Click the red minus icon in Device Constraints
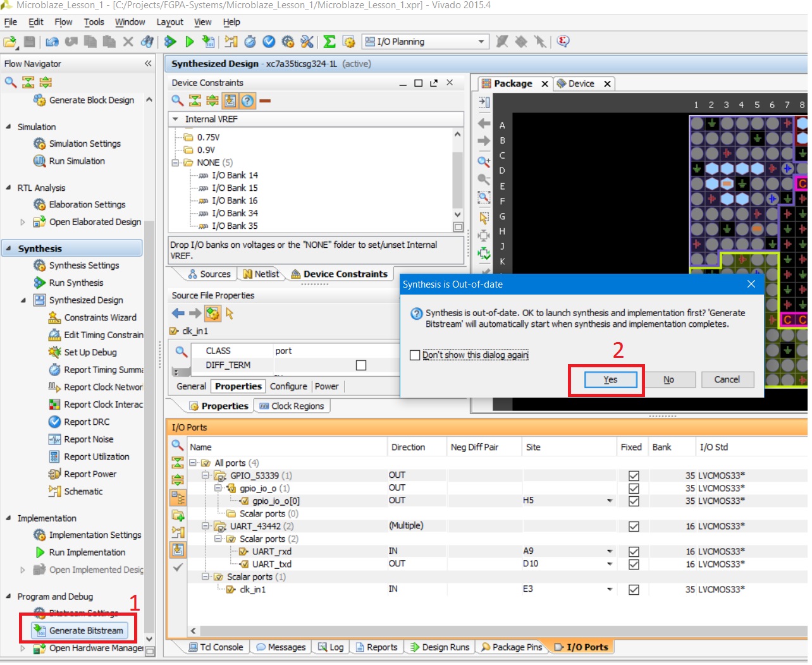 pyautogui.click(x=265, y=101)
